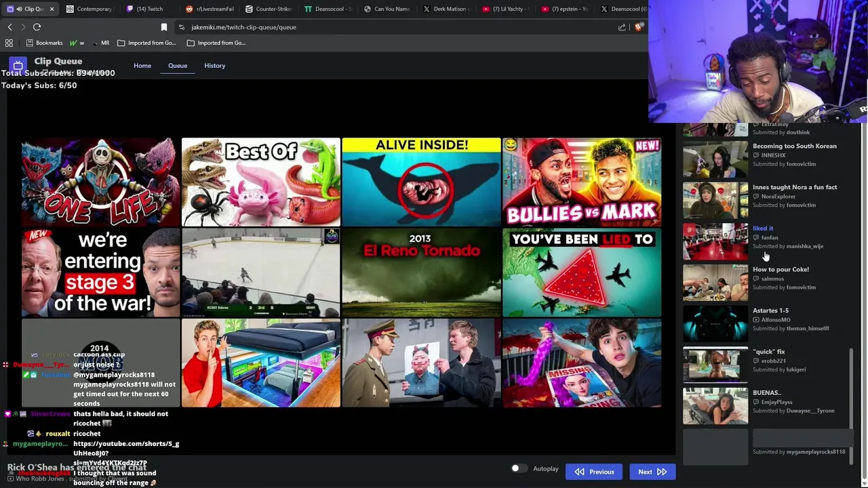Viewport: 868px width, 488px height.
Task: Click the Twitch icon next to NoraExplorer
Action: coord(756,197)
